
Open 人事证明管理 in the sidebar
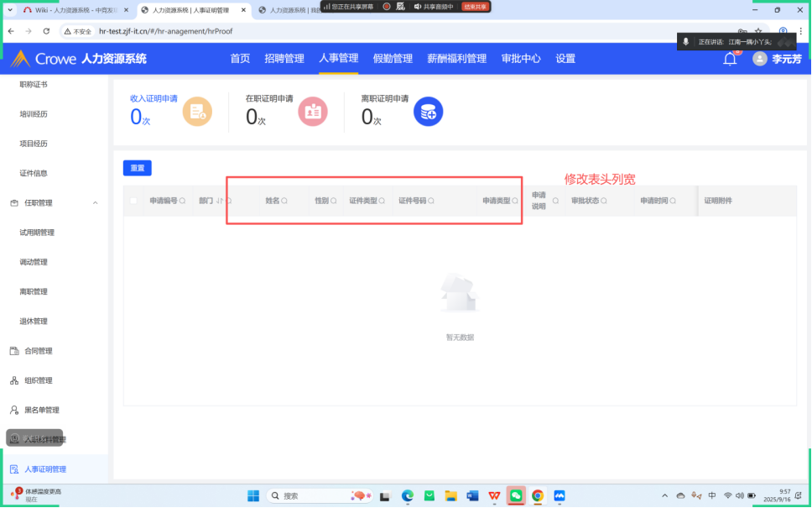tap(45, 469)
